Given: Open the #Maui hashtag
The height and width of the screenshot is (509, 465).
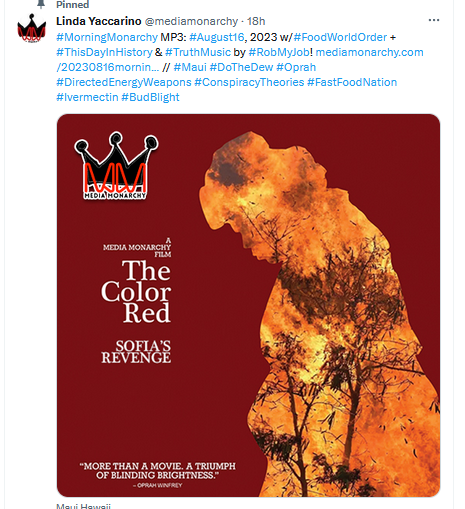Looking at the screenshot, I should pyautogui.click(x=190, y=67).
